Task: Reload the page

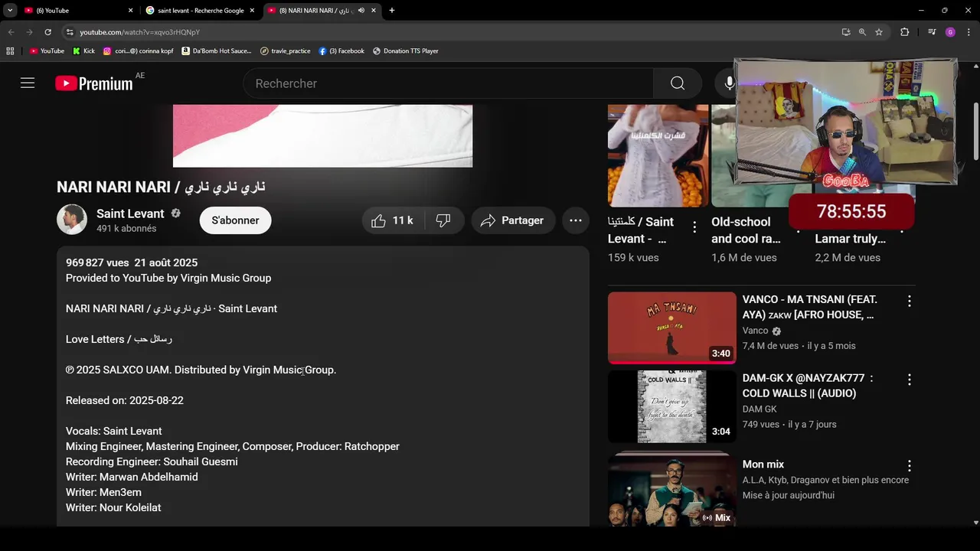Action: coord(47,32)
